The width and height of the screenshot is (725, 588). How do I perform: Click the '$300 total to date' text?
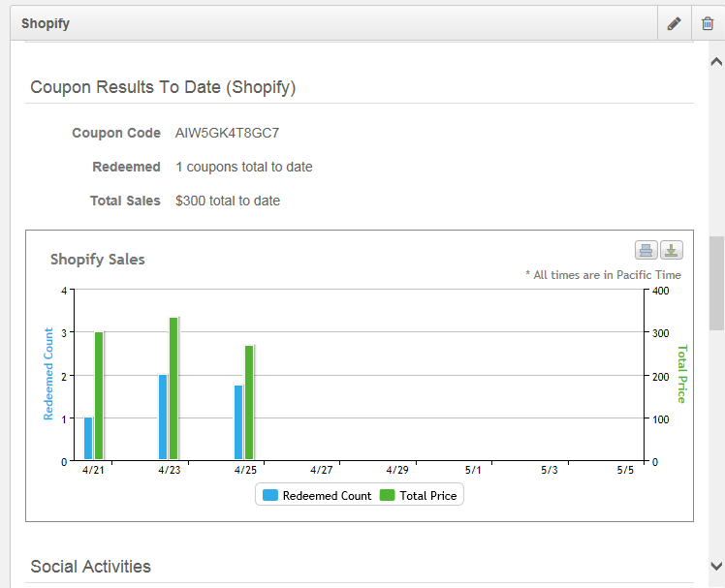[x=228, y=201]
